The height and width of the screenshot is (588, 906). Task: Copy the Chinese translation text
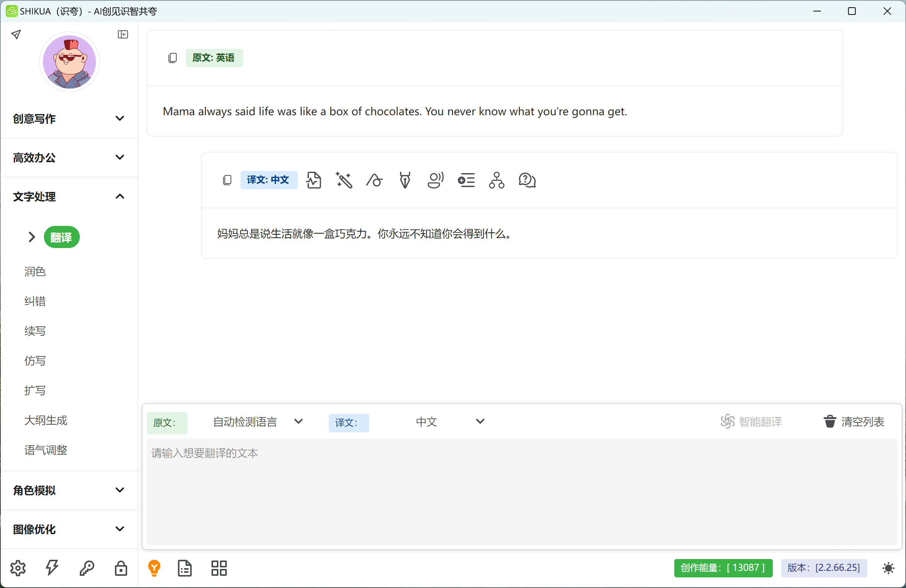click(x=227, y=180)
